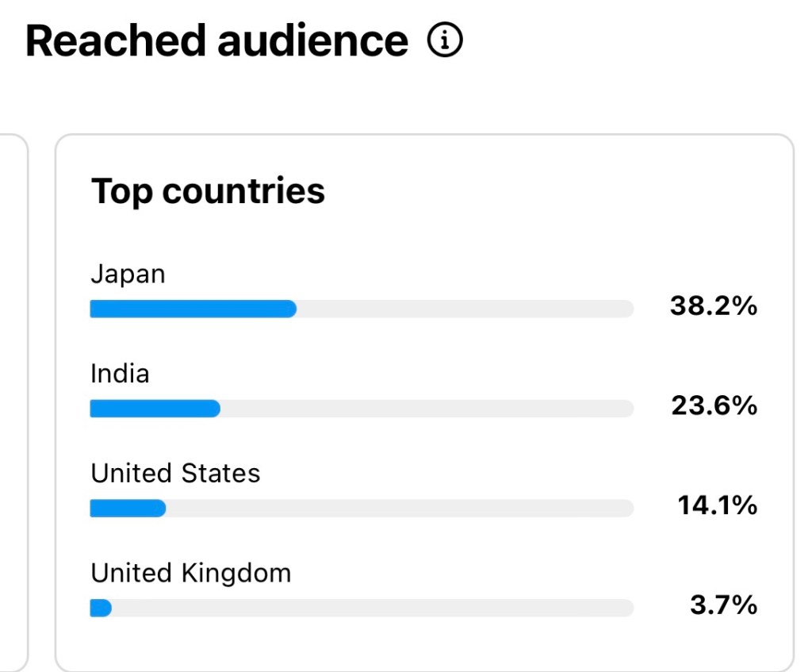Click the Reached audience heading
Image resolution: width=812 pixels, height=672 pixels.
(216, 41)
